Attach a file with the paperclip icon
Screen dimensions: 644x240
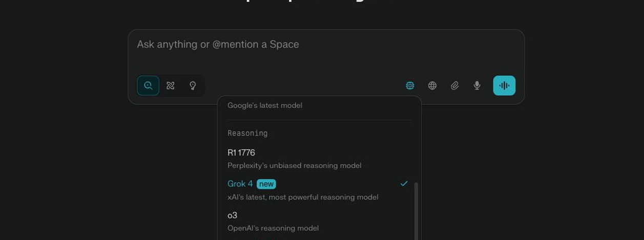(x=454, y=85)
